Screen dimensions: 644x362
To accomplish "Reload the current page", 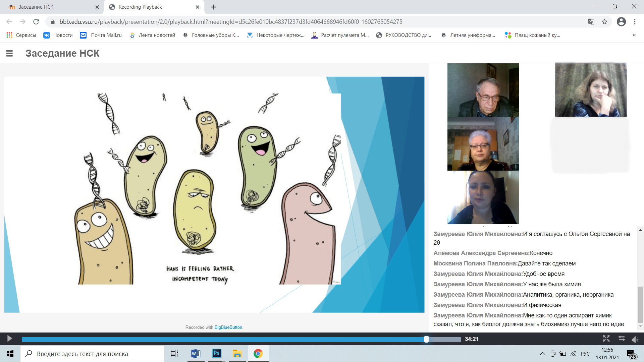I will pos(36,22).
